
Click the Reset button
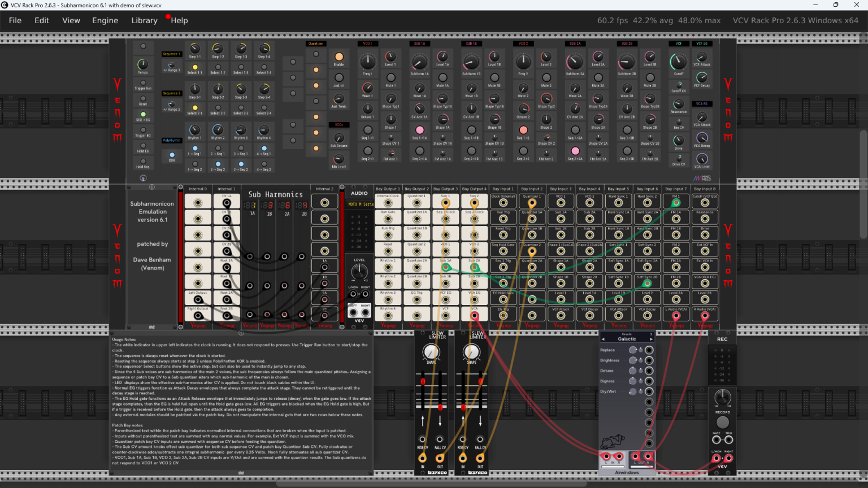143,98
